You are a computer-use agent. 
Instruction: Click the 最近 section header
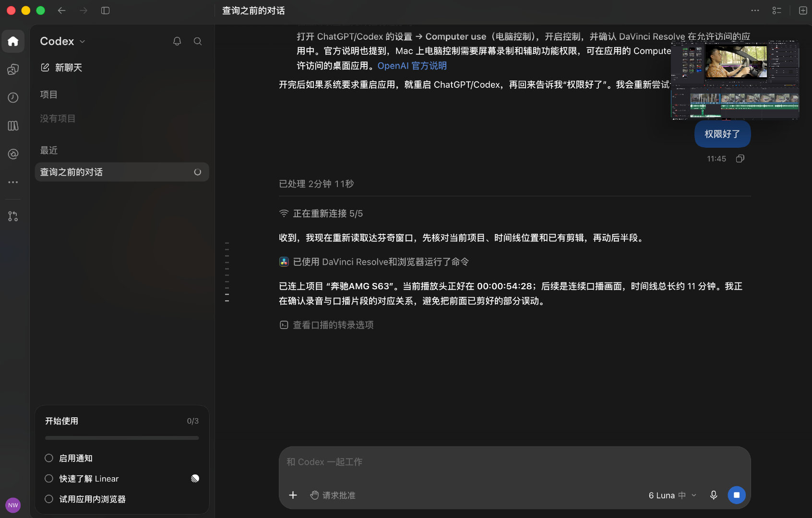49,150
